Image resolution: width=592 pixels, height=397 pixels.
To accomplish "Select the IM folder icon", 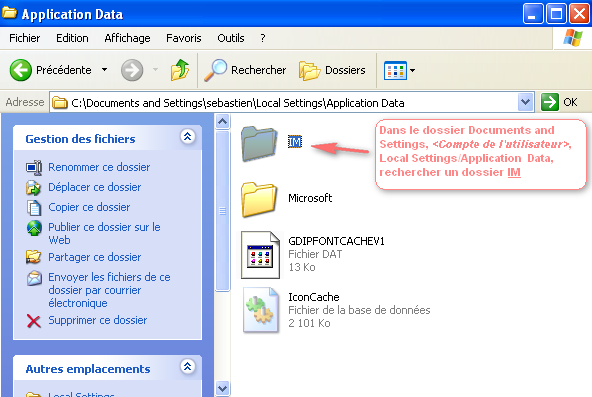I will coord(259,144).
